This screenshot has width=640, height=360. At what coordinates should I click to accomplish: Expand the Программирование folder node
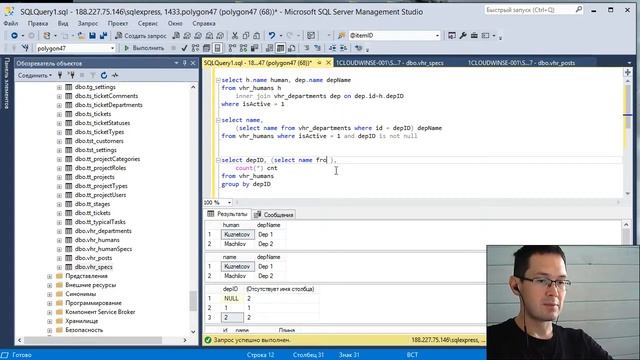click(49, 303)
